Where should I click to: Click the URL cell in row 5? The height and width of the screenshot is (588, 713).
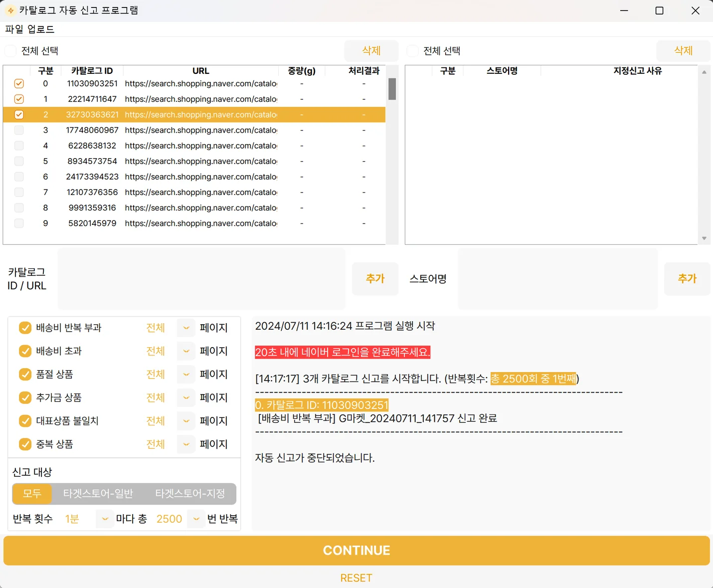pyautogui.click(x=201, y=161)
